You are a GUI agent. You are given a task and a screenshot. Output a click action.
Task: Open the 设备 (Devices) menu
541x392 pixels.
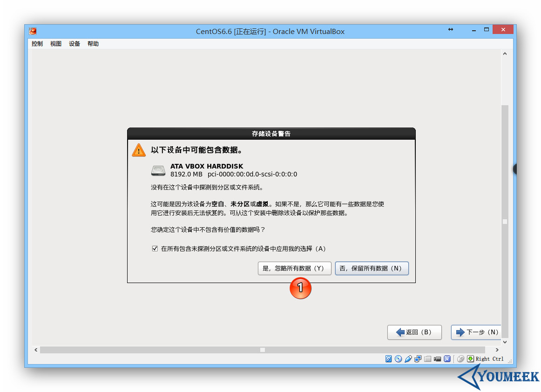point(74,43)
